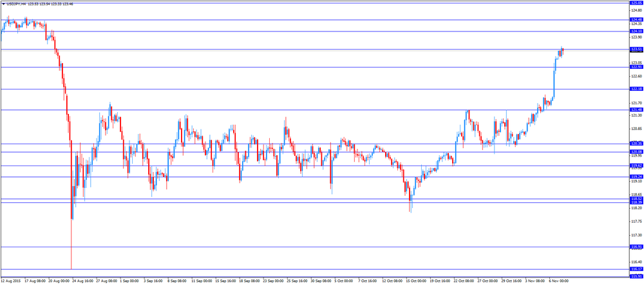
Task: Select the 122.18 horizontal line price label
Action: pyautogui.click(x=636, y=89)
